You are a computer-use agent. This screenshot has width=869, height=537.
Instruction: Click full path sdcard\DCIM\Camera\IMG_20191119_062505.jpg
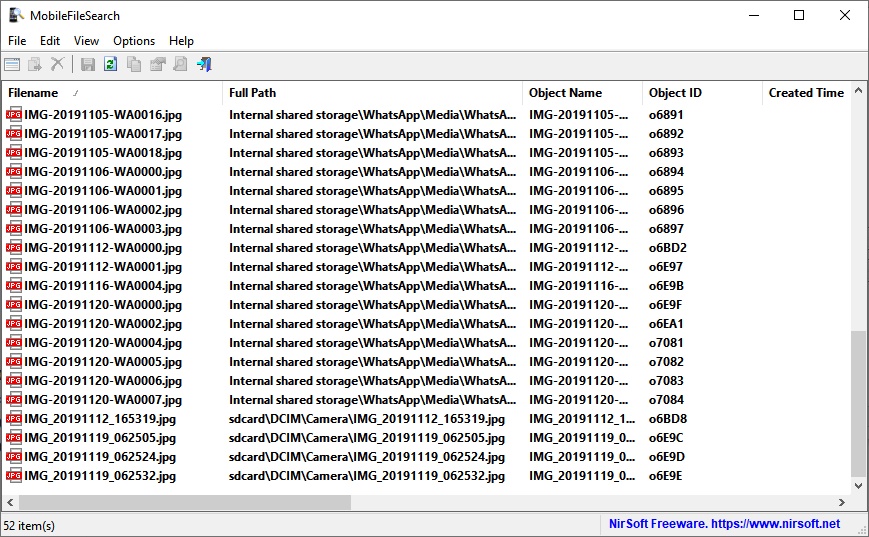(x=367, y=438)
